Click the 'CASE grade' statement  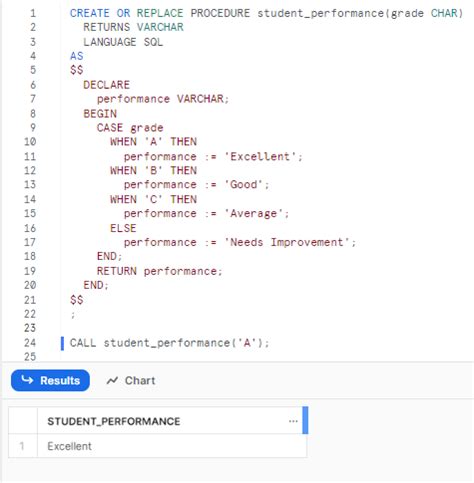pos(130,128)
